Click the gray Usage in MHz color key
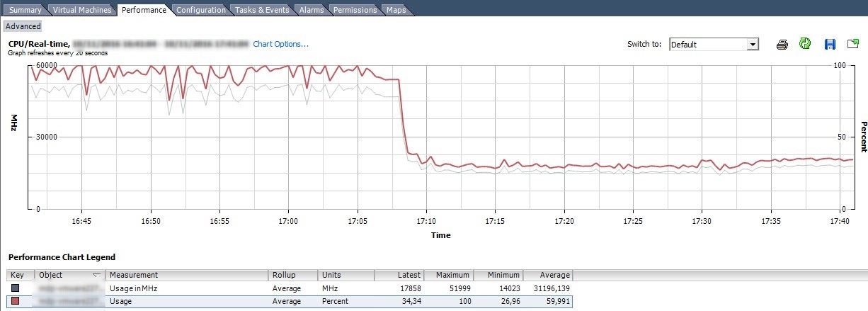This screenshot has height=311, width=868. [16, 288]
